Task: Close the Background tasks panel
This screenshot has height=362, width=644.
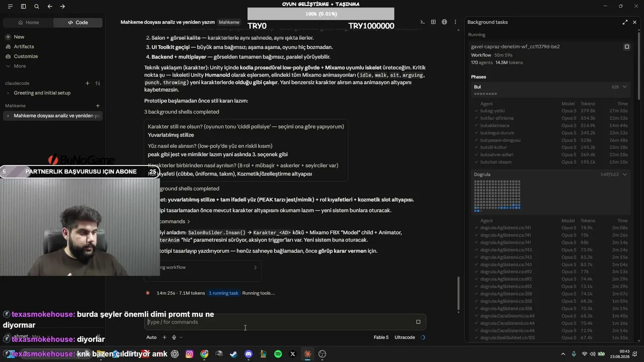Action: (x=634, y=22)
